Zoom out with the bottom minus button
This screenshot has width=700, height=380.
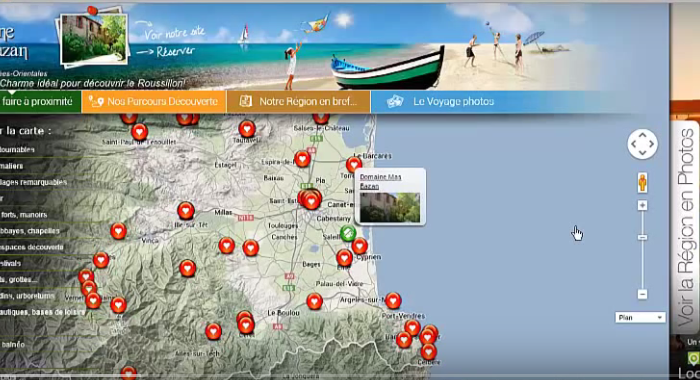point(642,294)
